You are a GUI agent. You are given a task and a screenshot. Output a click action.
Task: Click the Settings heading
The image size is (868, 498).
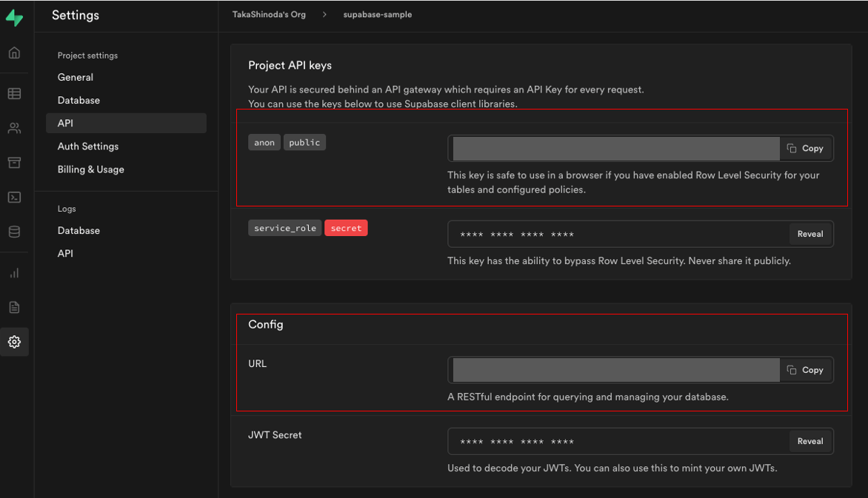76,16
